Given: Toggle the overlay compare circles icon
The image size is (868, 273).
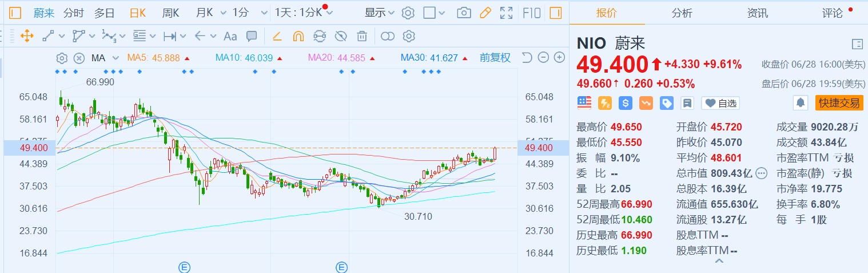Looking at the screenshot, I should coord(388,36).
